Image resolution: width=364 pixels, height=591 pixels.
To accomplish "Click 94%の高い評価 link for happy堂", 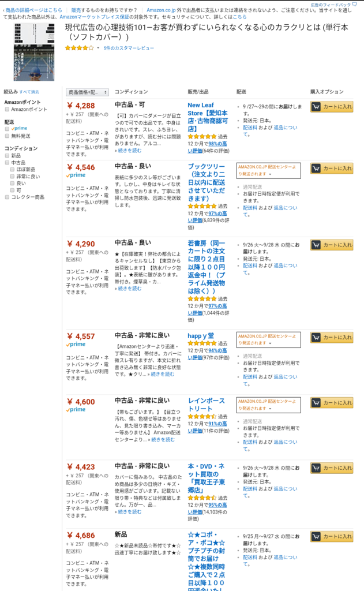I will coord(208,354).
